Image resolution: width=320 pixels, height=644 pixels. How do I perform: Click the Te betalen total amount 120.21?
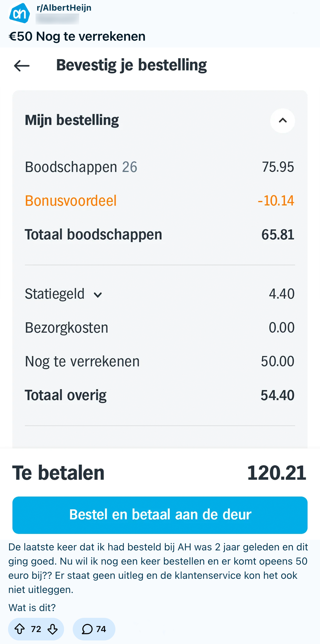tap(277, 473)
